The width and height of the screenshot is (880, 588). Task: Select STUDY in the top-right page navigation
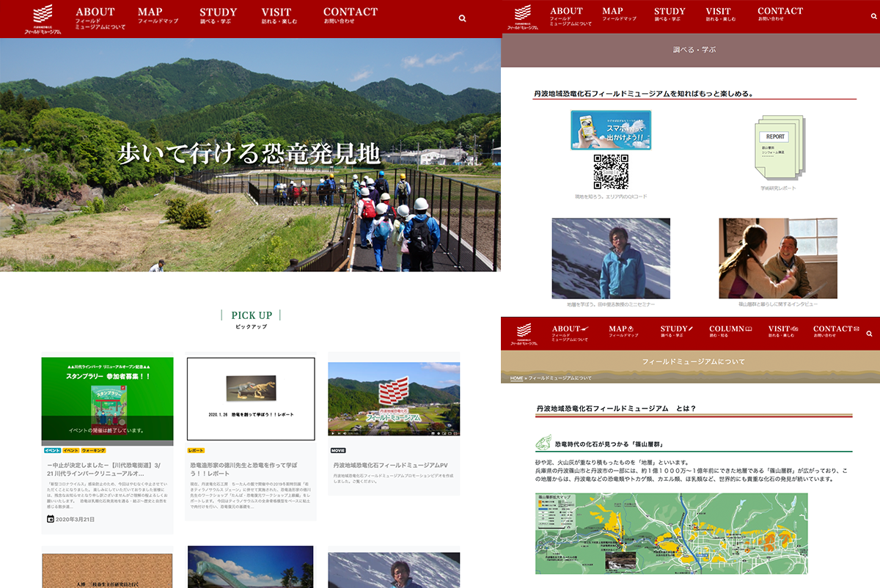point(670,15)
